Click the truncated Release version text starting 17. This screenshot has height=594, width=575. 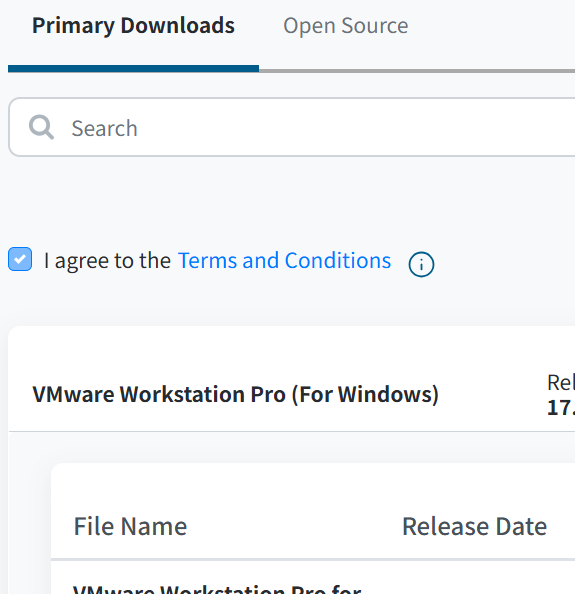(x=561, y=408)
